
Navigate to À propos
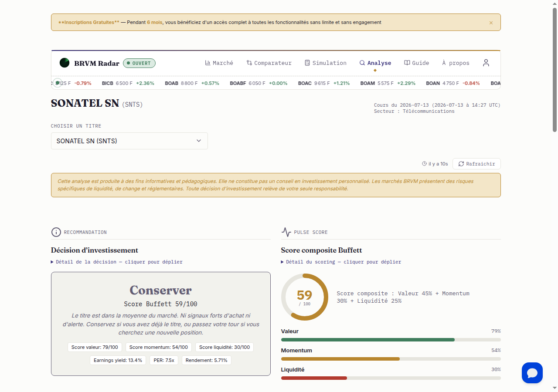(456, 63)
